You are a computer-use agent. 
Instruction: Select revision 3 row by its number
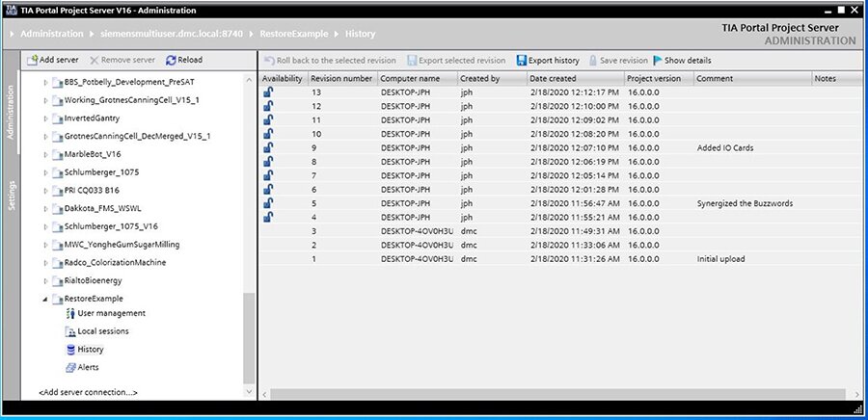coord(313,231)
